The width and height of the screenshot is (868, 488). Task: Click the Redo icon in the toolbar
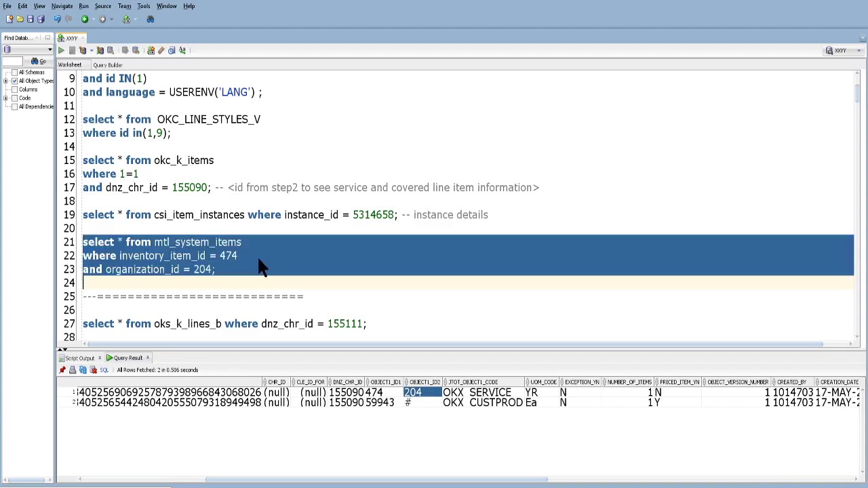68,19
